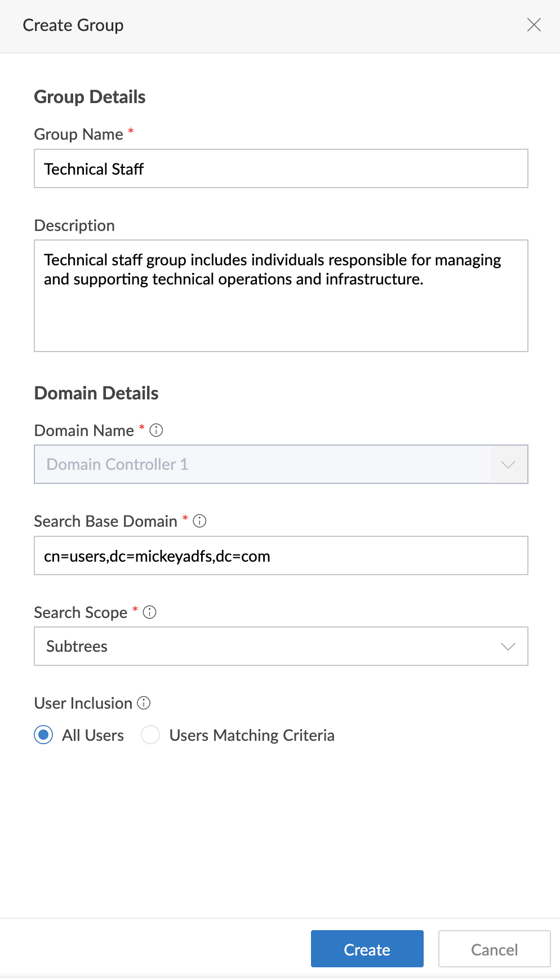
Task: Click the Search Base Domain info icon
Action: click(x=199, y=521)
